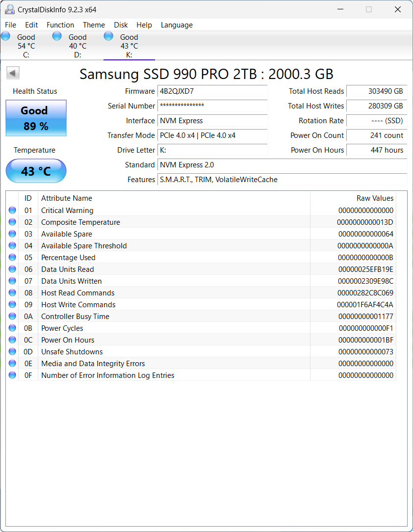Select the Unsafe Shutdowns attribute name
Image resolution: width=413 pixels, height=532 pixels.
pyautogui.click(x=72, y=352)
